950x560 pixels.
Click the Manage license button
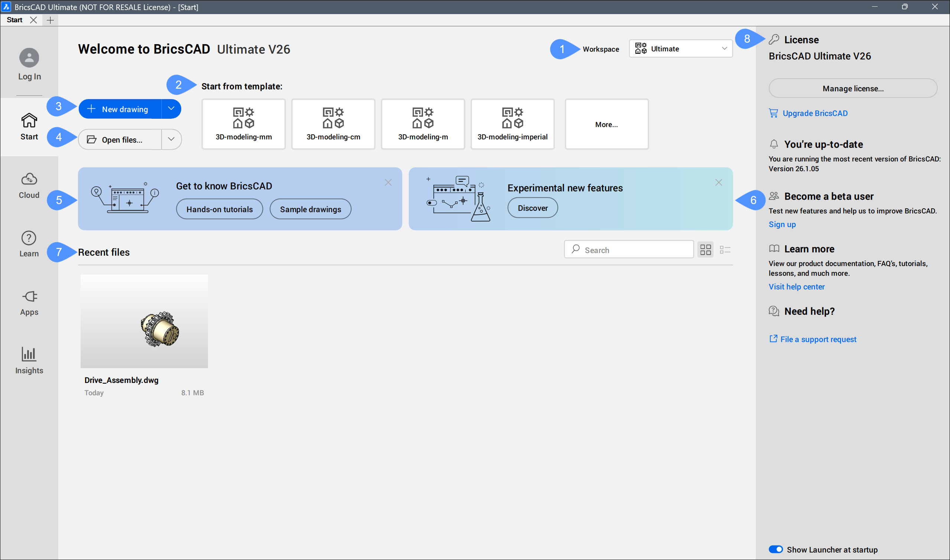tap(853, 88)
